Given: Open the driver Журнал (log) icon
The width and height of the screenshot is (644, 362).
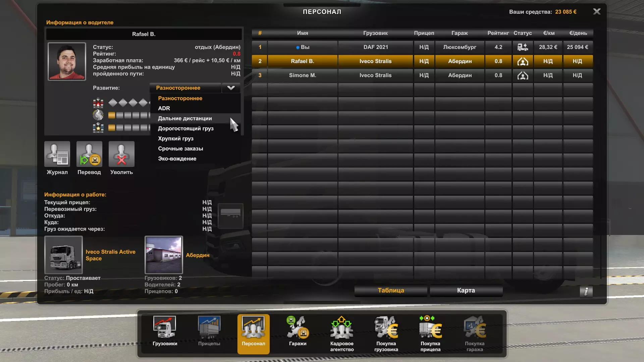Looking at the screenshot, I should pos(57,154).
